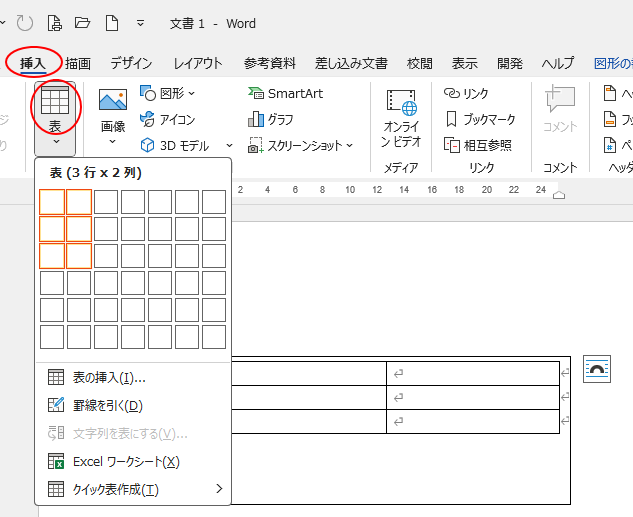Open the レイアウト tab
This screenshot has height=517, width=633.
[198, 63]
